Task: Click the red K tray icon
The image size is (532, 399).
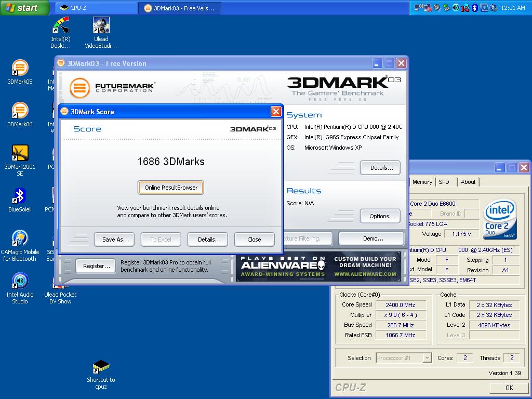Action: point(465,8)
